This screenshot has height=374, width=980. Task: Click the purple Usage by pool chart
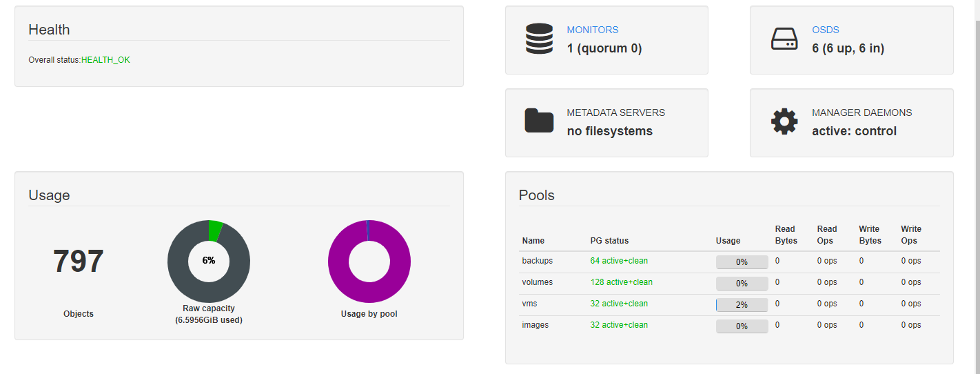[x=369, y=261]
